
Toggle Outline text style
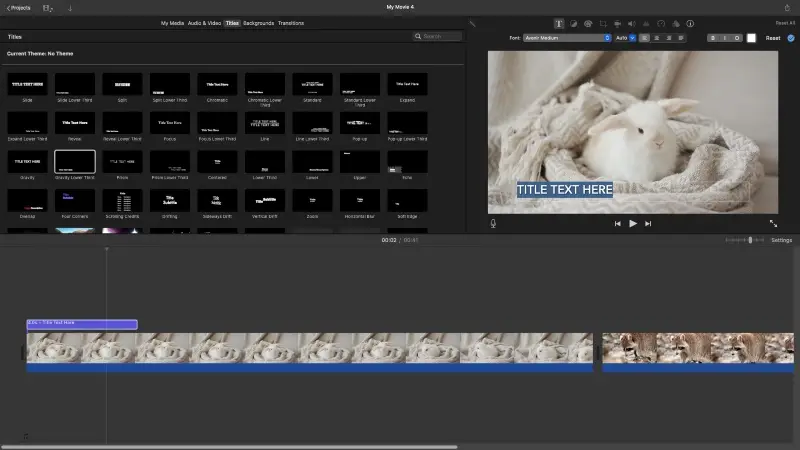[737, 38]
